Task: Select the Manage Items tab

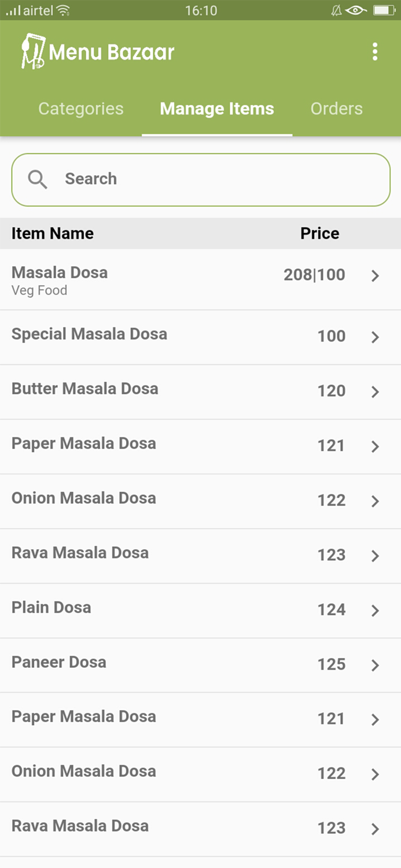Action: 217,109
